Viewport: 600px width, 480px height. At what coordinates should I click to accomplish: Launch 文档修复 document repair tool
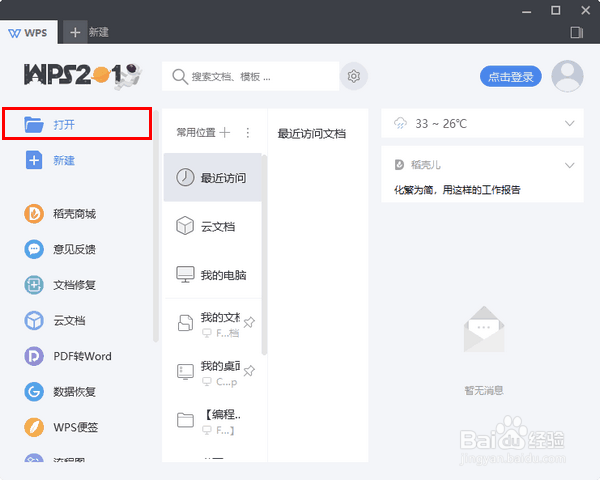(60, 285)
